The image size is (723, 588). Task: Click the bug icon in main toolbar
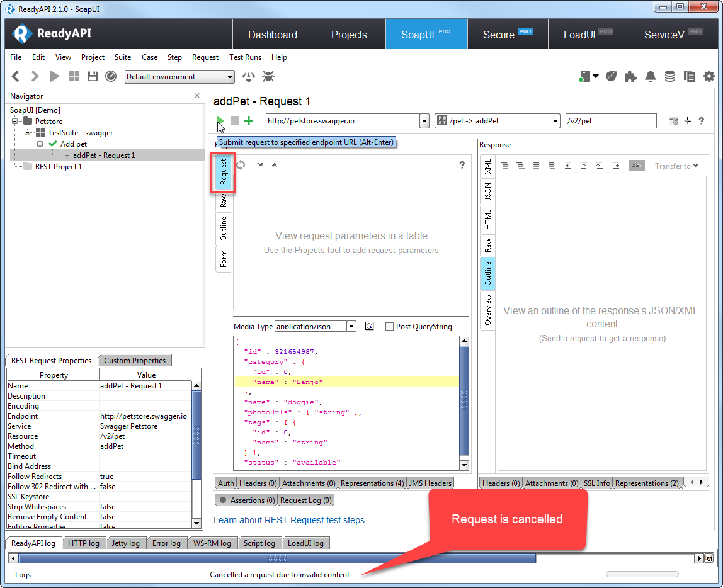click(268, 76)
